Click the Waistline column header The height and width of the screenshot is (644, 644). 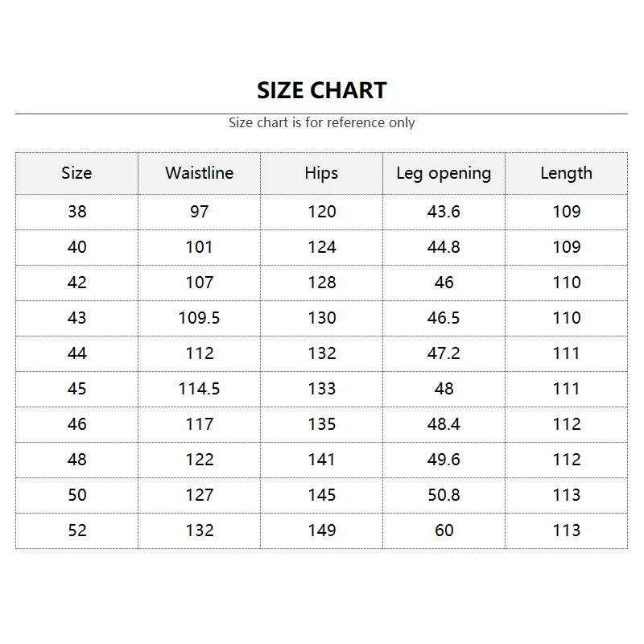click(199, 173)
